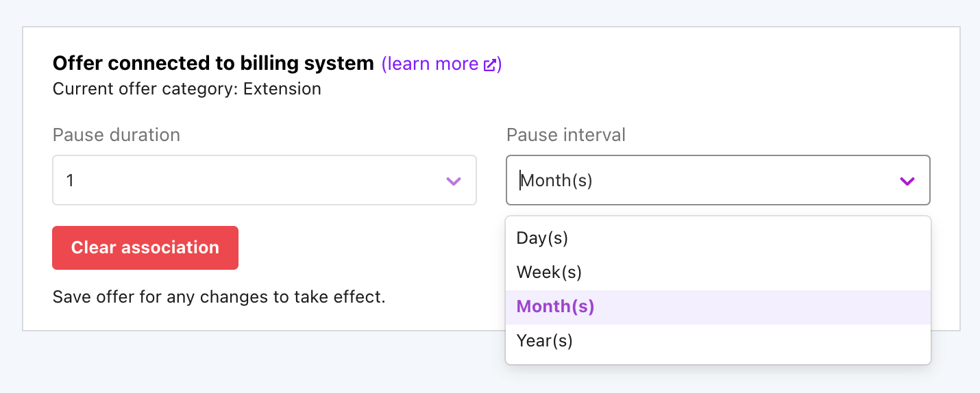Click the Save offer reminder text
This screenshot has height=393, width=980.
(219, 297)
